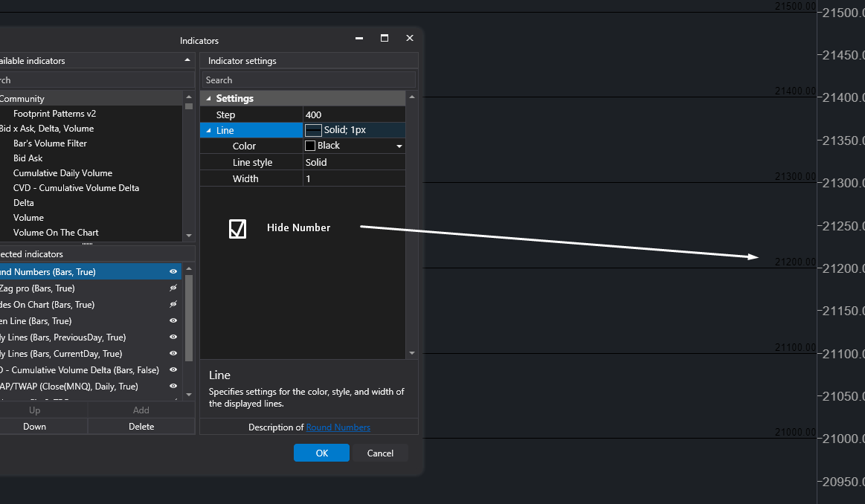Image resolution: width=865 pixels, height=504 pixels.
Task: Select Line (Bars, True) selected indicator row
Action: coord(91,321)
